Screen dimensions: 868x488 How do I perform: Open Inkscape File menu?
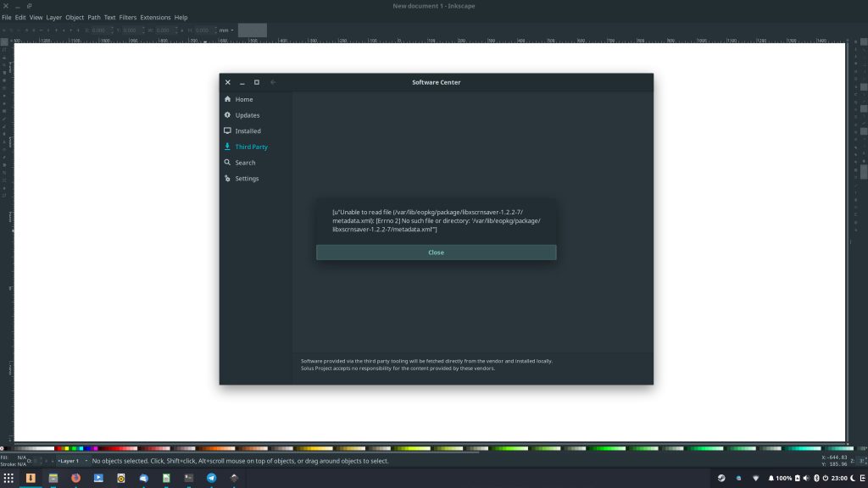tap(7, 17)
